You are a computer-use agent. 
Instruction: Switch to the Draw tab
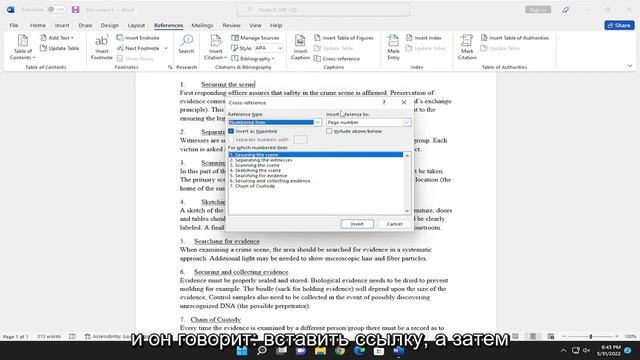click(85, 25)
